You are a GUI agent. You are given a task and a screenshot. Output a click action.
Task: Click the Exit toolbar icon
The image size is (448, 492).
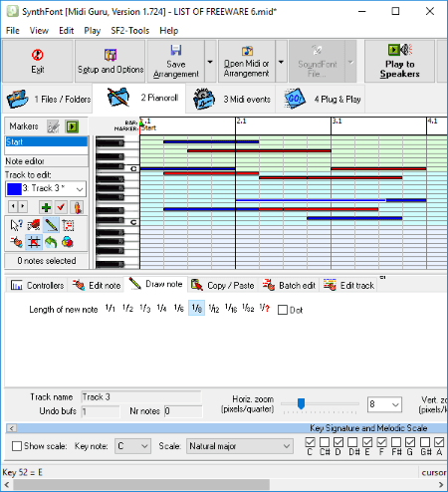(38, 55)
